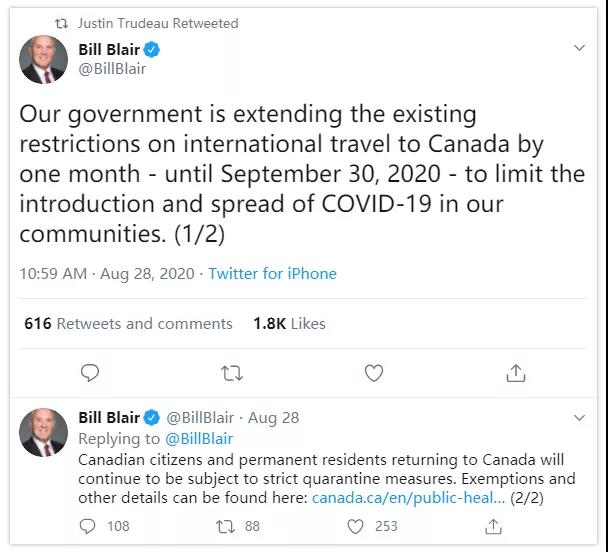
Task: Share the 2/2 reply tweet
Action: pyautogui.click(x=493, y=526)
